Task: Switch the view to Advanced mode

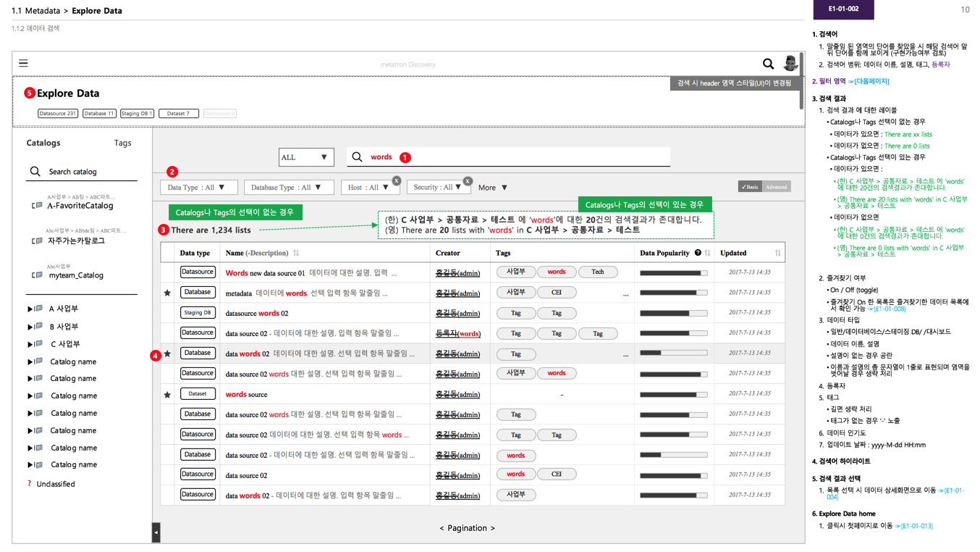Action: [776, 187]
